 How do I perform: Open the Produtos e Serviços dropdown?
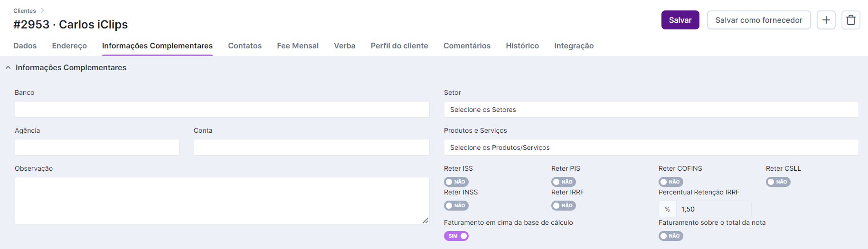tap(651, 148)
